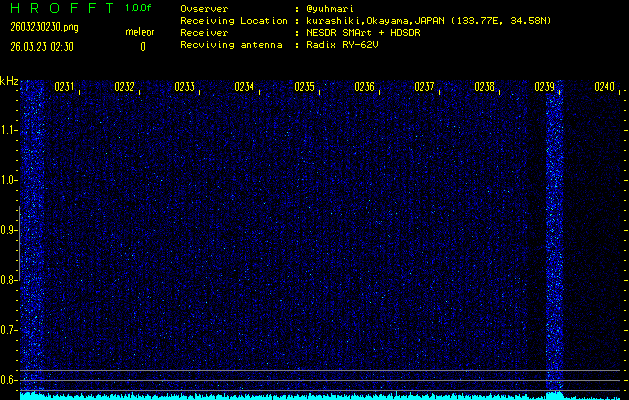Select the 0.7 kHz axis label

click(x=9, y=330)
